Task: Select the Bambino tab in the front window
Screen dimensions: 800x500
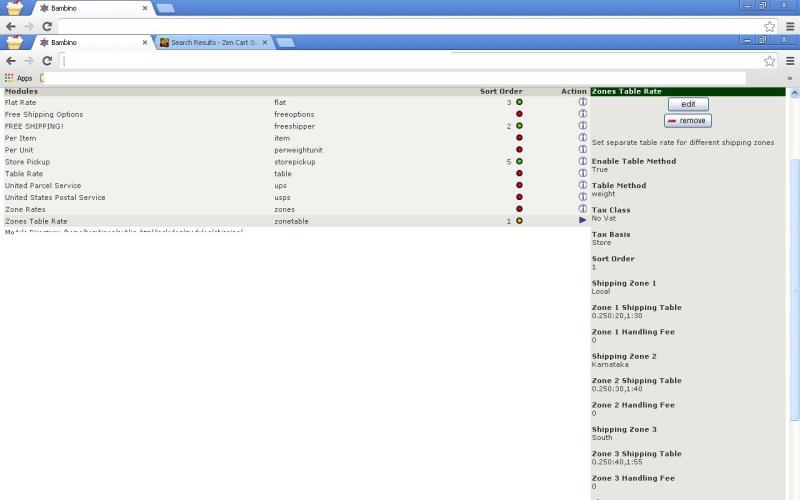Action: (x=92, y=43)
